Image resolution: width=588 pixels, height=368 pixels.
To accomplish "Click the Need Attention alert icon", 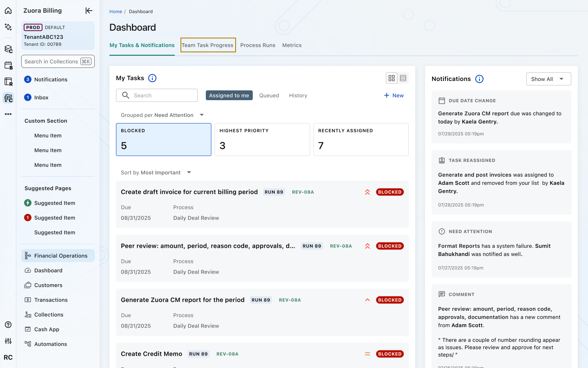I will coord(441,231).
